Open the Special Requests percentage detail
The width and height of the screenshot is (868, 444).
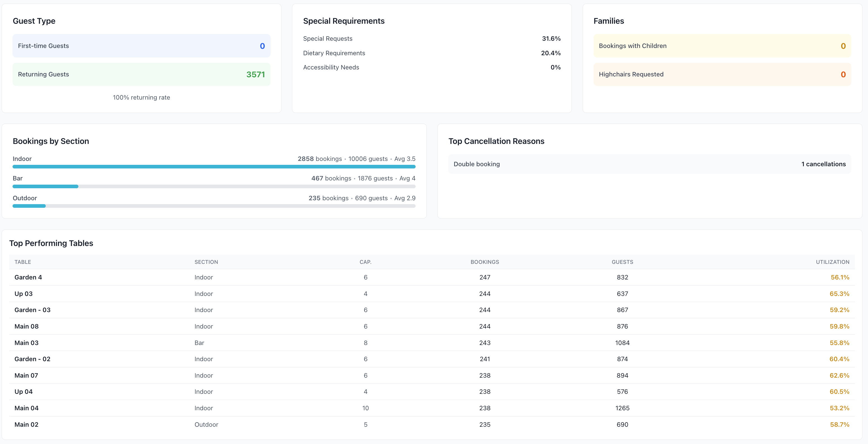[x=551, y=38]
